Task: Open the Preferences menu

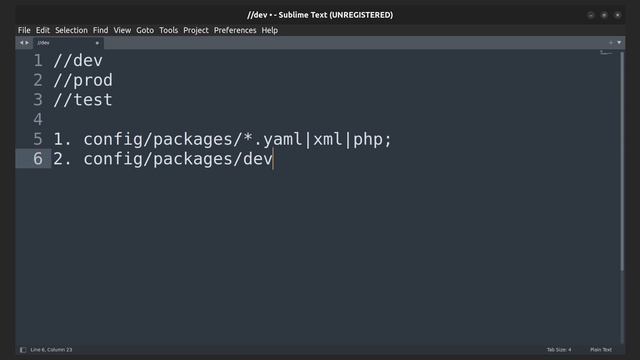Action: click(x=235, y=30)
